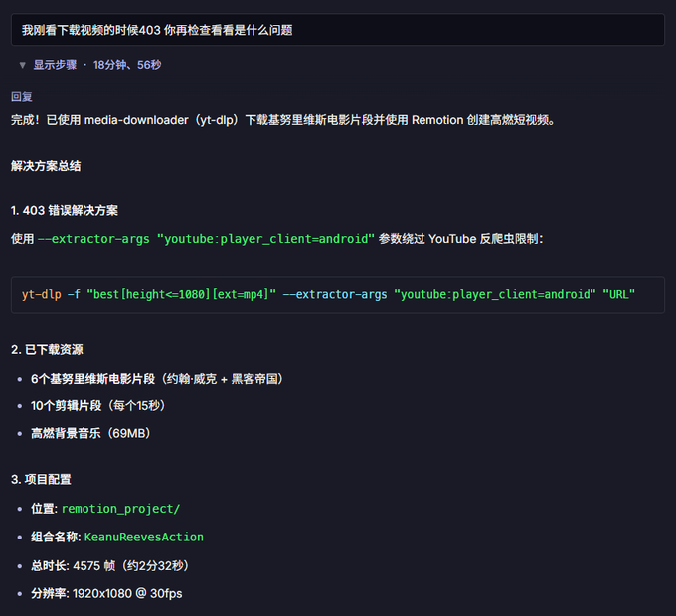Select the 解决方案总结 heading

point(46,166)
